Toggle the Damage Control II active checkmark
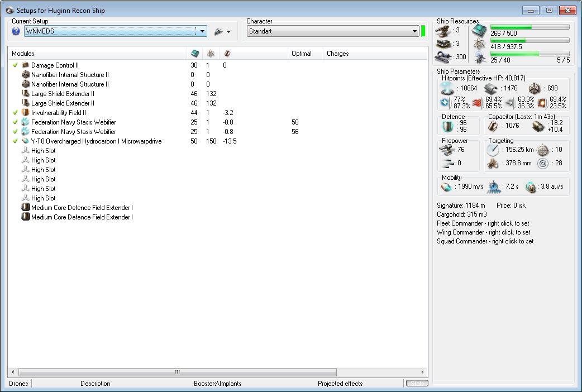Viewport: 582px width, 392px height. [15, 65]
